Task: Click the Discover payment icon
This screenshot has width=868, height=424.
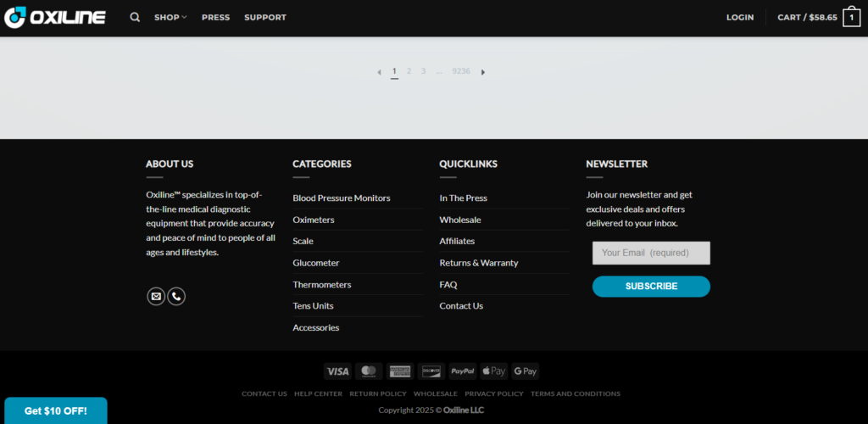Action: tap(431, 371)
